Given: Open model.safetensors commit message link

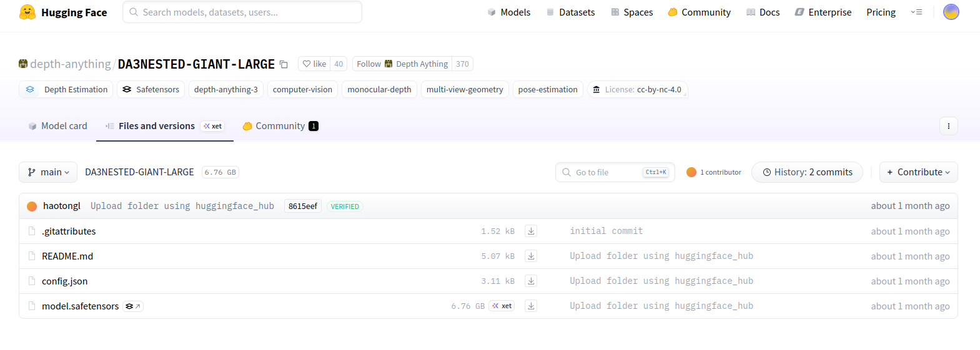Looking at the screenshot, I should pos(661,306).
